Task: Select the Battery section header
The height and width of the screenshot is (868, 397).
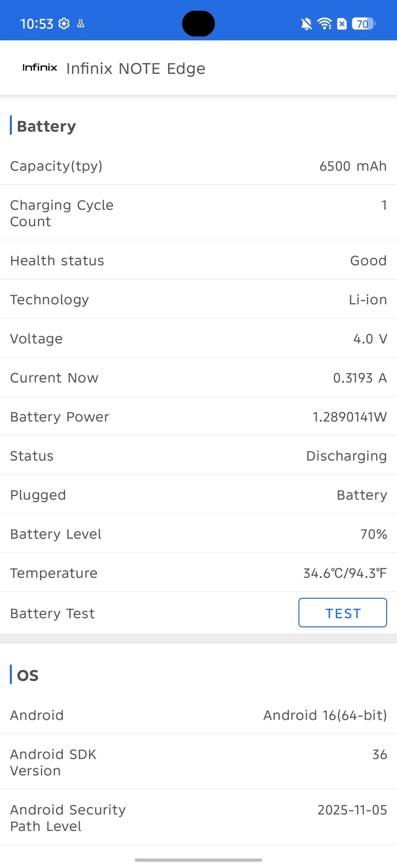Action: pyautogui.click(x=46, y=126)
